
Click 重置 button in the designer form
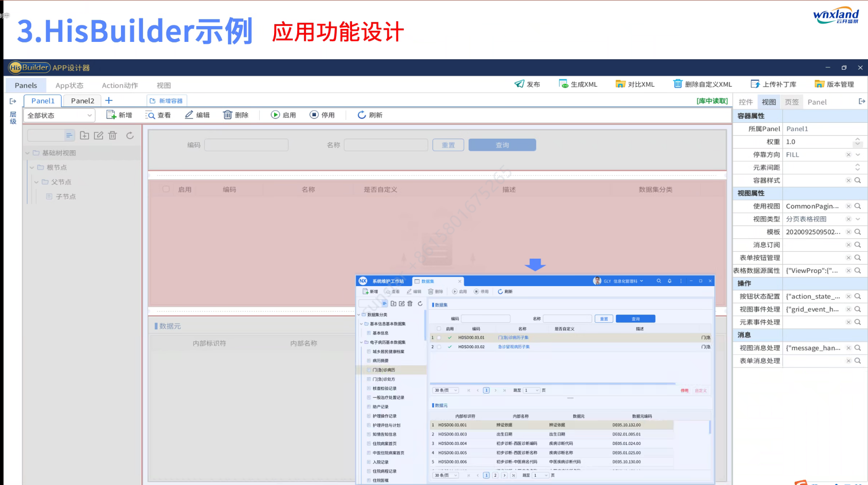click(x=448, y=145)
